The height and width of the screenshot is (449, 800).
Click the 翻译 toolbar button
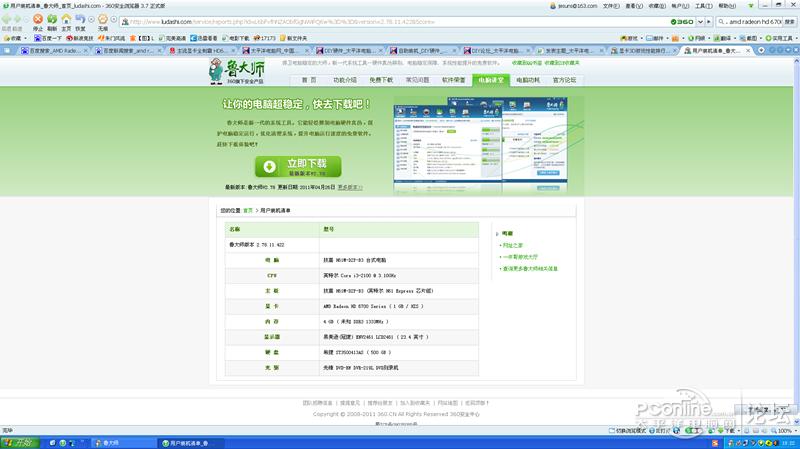pyautogui.click(x=724, y=38)
